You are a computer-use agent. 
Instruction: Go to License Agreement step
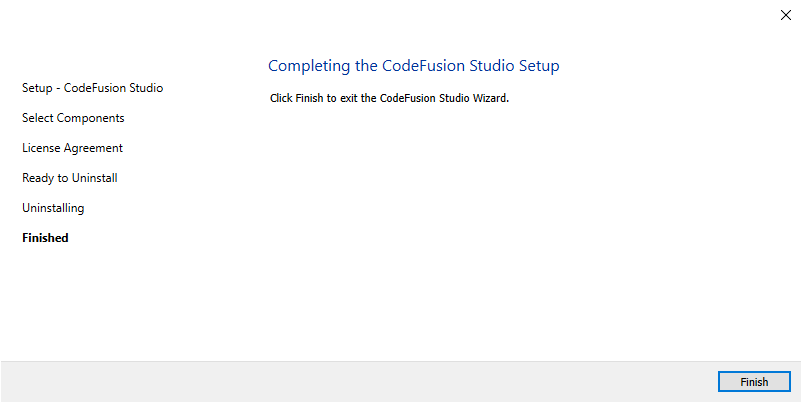click(72, 148)
